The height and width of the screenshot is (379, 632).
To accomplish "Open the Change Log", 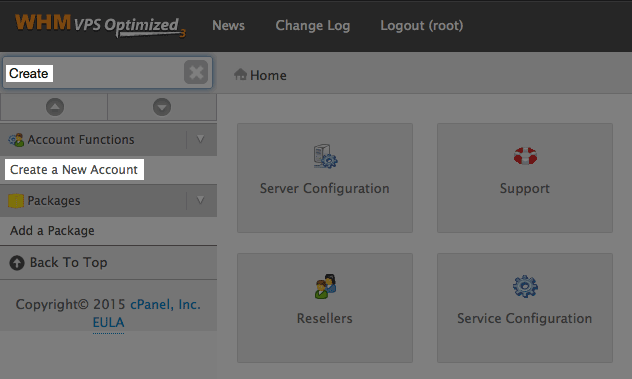I will click(313, 25).
